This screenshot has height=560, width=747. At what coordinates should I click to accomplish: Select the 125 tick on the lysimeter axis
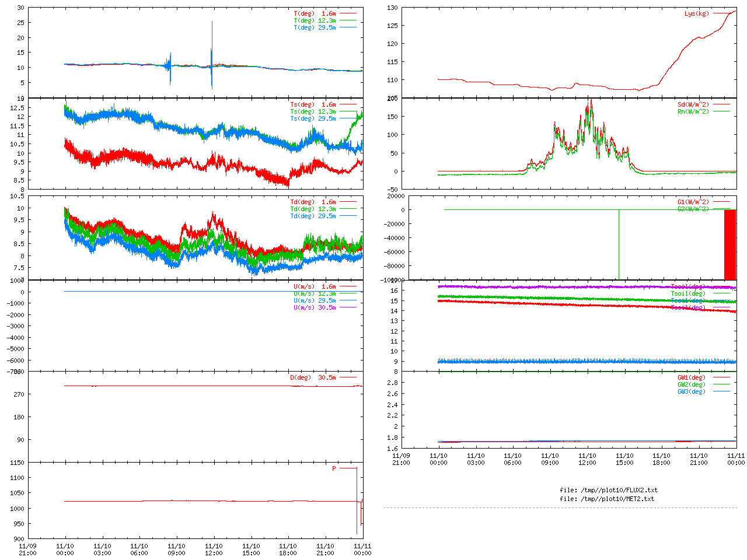pos(392,26)
